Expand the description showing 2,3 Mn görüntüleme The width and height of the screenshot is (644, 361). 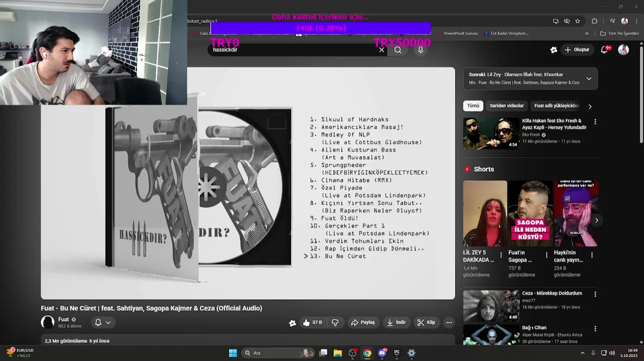tap(248, 341)
